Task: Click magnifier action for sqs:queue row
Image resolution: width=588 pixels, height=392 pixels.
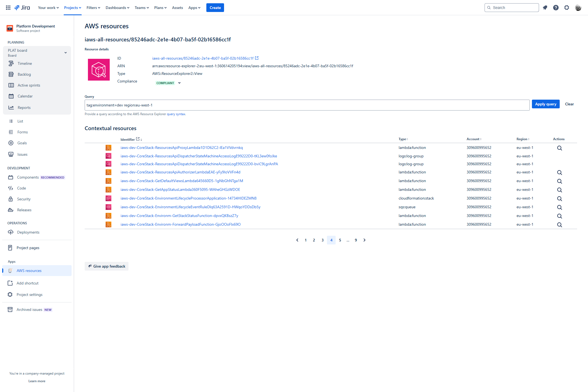Action: pyautogui.click(x=559, y=207)
